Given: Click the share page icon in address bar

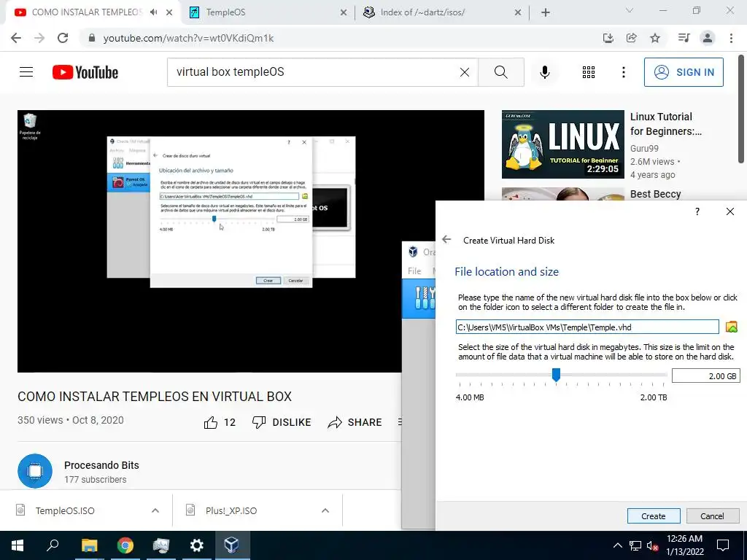Looking at the screenshot, I should tap(632, 38).
